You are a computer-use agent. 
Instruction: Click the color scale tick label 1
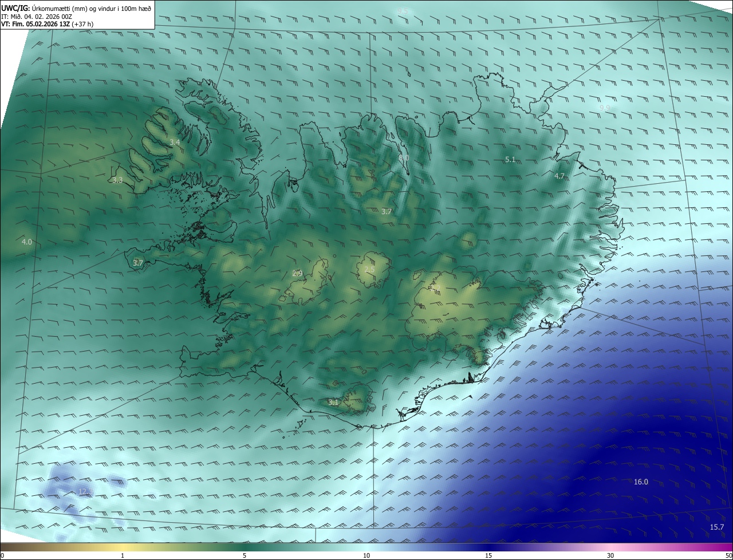click(123, 555)
